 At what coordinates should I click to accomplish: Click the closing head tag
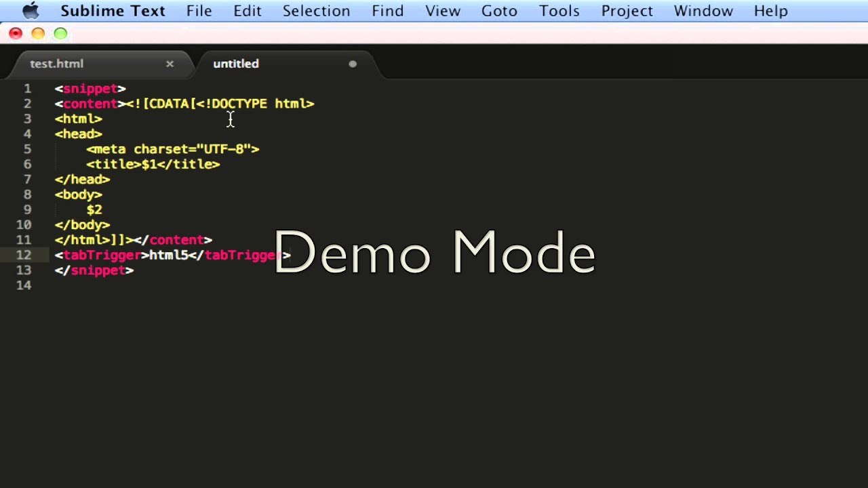[x=83, y=180]
